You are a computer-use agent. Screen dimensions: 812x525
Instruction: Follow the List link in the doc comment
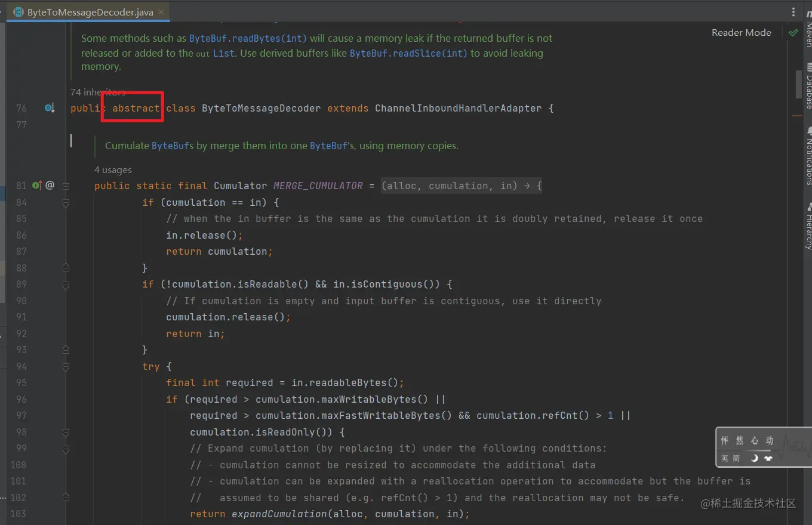pos(224,53)
